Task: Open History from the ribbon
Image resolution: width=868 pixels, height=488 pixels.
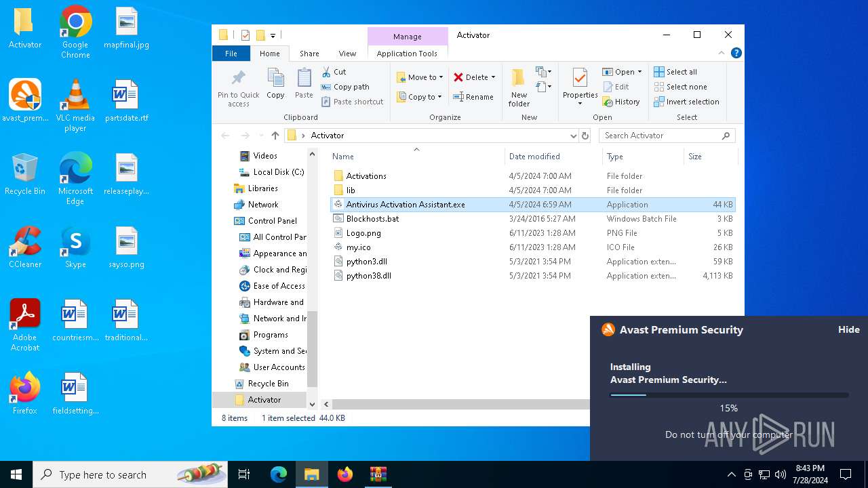Action: pos(620,102)
